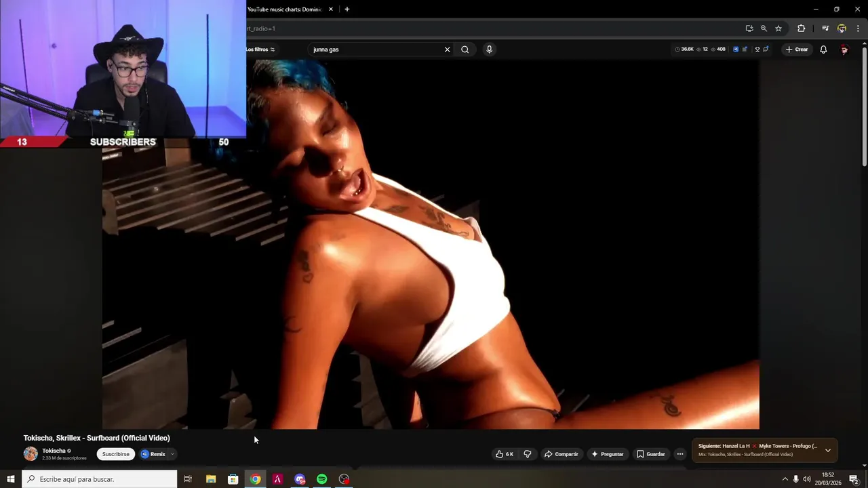The width and height of the screenshot is (868, 488).
Task: Open the Tokischa channel name link
Action: (54, 451)
